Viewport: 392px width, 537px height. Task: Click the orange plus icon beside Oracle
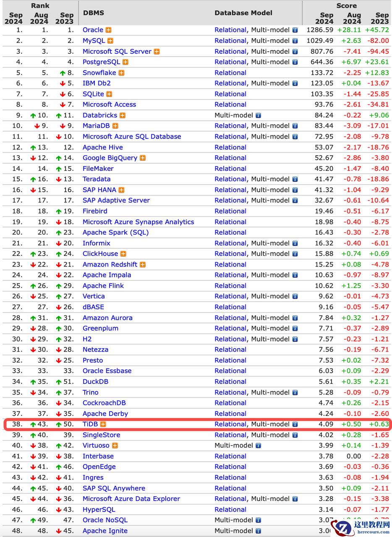pos(109,30)
